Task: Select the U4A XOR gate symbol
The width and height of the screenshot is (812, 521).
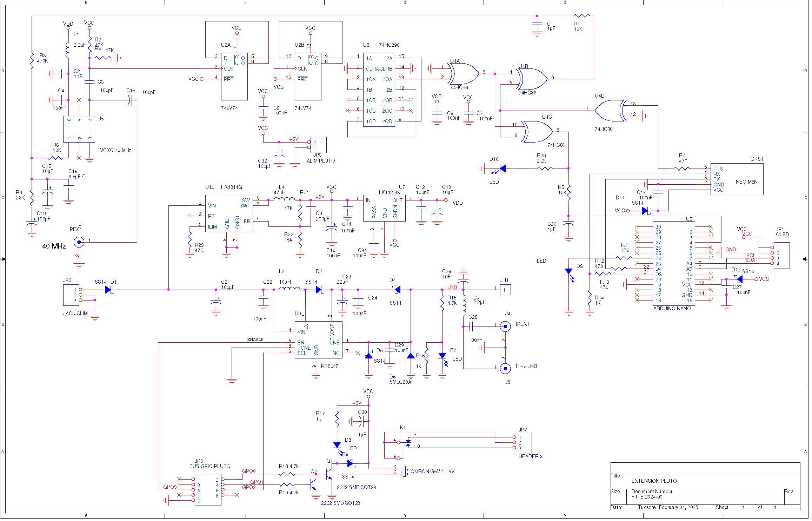Action: (x=464, y=74)
